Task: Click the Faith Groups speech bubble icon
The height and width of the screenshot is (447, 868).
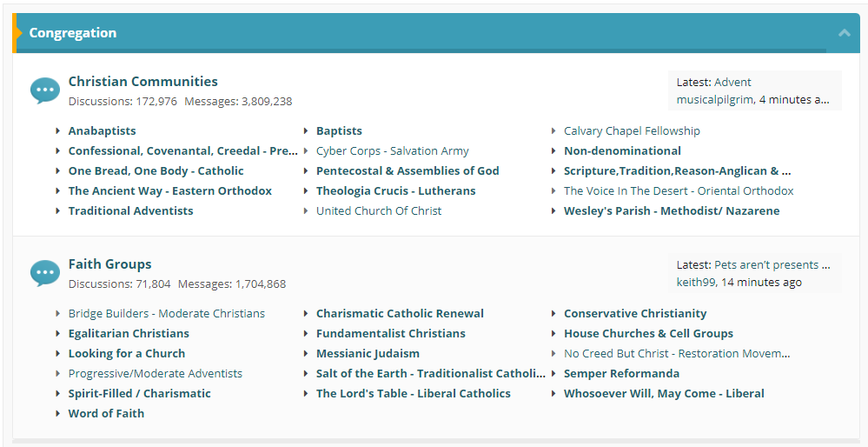Action: coord(44,273)
